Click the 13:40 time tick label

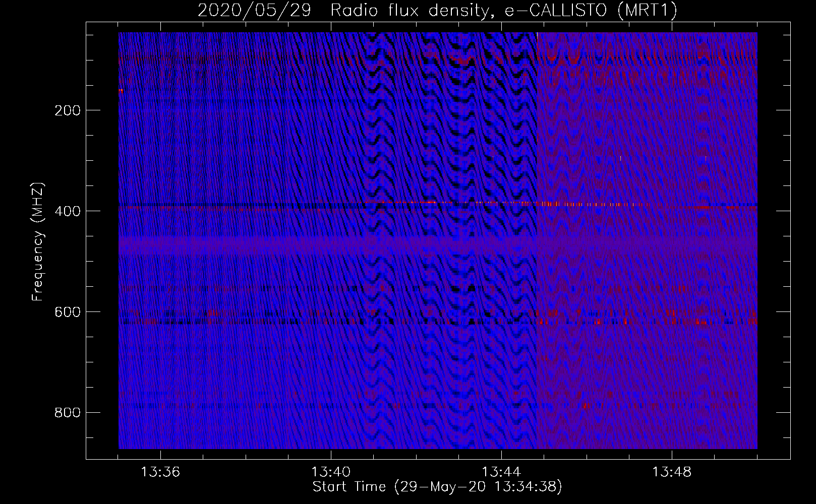(331, 472)
